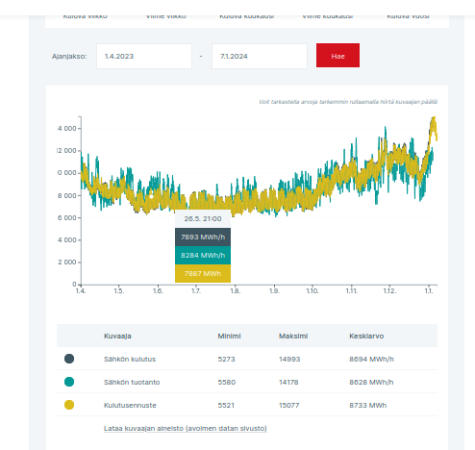
Task: Click the teal Sähkön tuotanto legend dot
Action: (x=69, y=382)
